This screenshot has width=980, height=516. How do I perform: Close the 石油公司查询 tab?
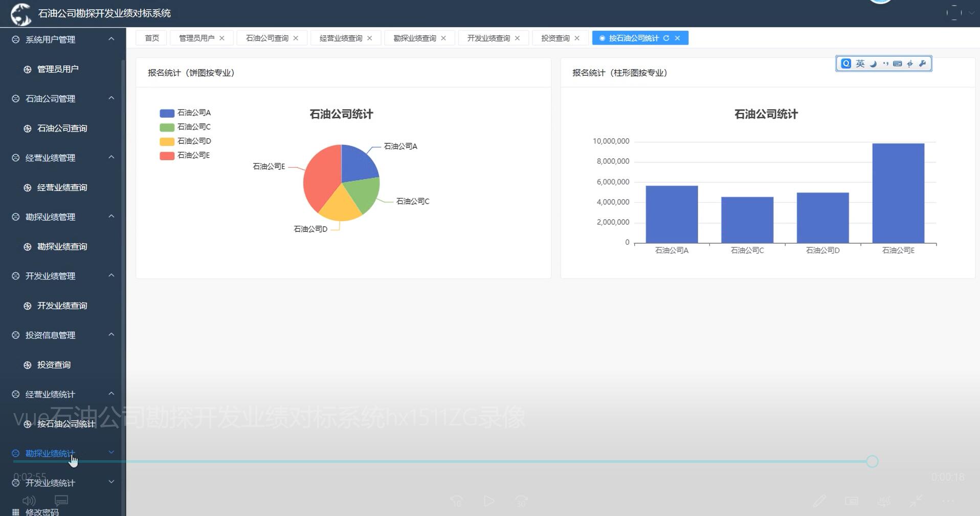pyautogui.click(x=296, y=38)
